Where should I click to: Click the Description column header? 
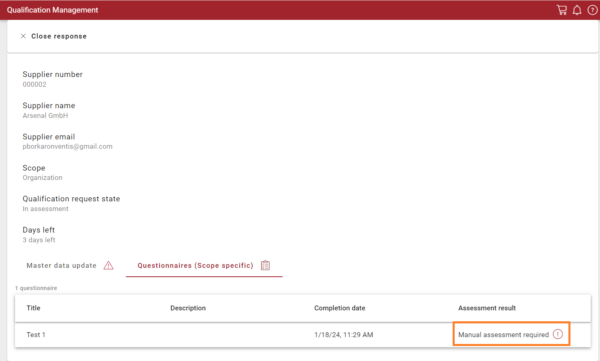click(188, 308)
